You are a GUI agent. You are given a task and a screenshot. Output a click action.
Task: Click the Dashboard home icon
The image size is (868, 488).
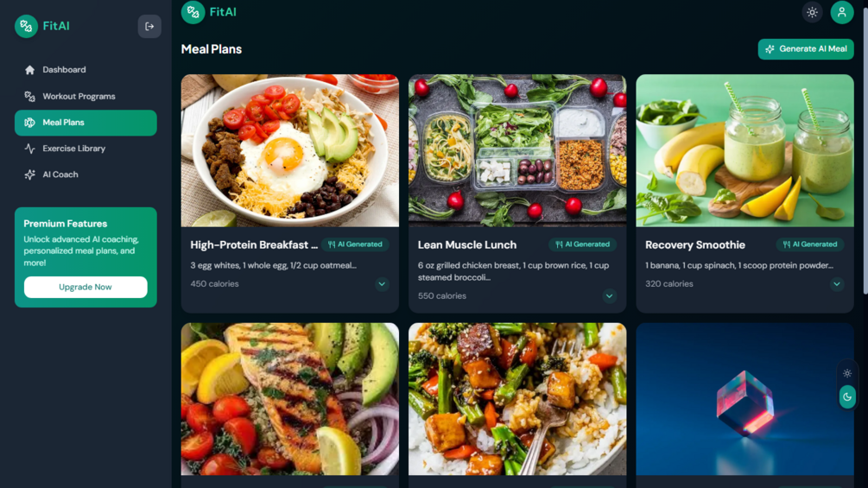tap(30, 70)
